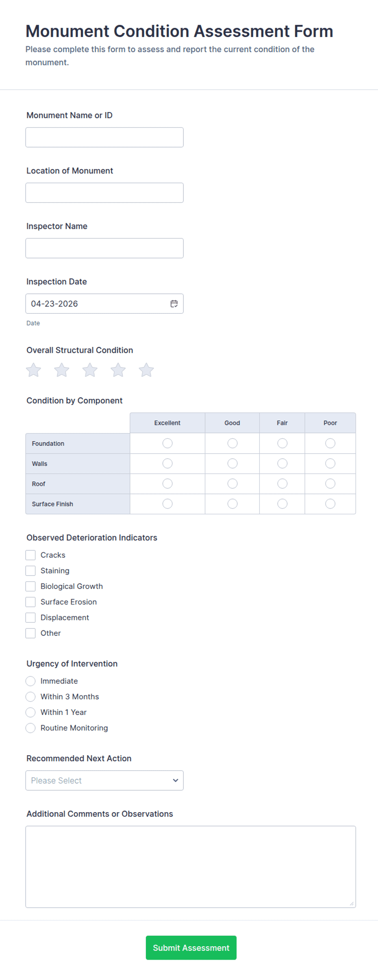Screen dimensions: 378x980
Task: Toggle the Displacement checkbox
Action: pos(30,617)
